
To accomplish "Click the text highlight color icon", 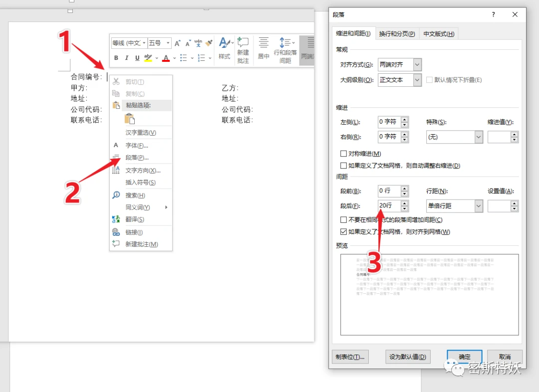I will (147, 58).
